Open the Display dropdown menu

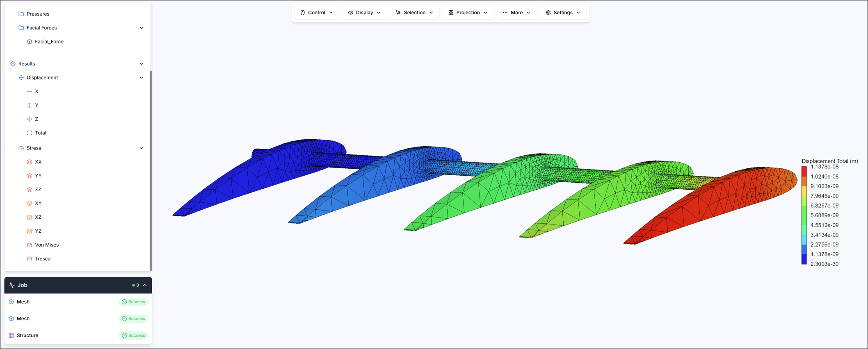click(364, 13)
